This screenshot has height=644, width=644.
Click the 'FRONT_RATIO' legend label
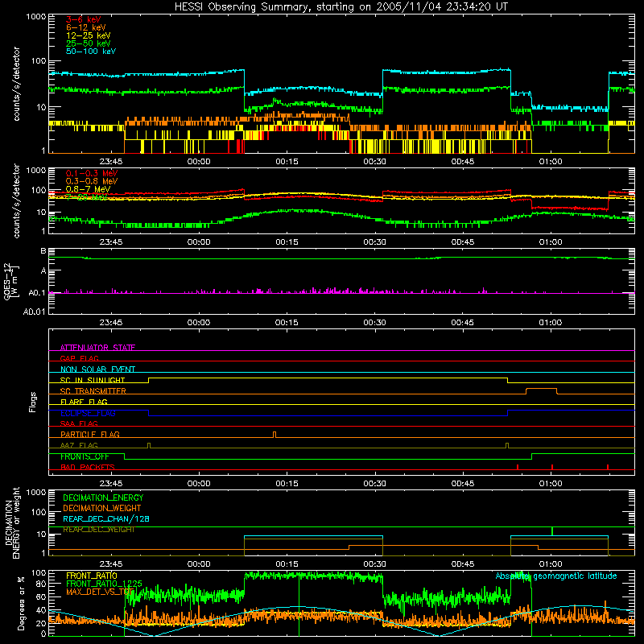tap(92, 576)
